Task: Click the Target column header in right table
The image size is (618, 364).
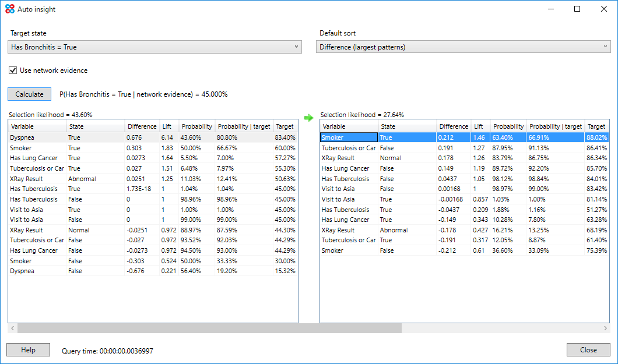Action: [596, 126]
